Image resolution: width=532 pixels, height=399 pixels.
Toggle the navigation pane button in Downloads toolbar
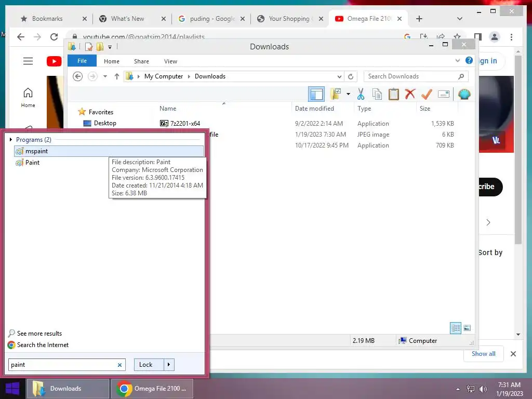[x=316, y=94]
